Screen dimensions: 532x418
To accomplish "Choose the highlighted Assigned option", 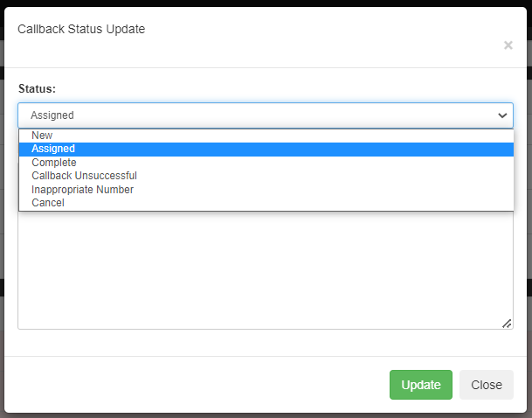I will point(266,149).
